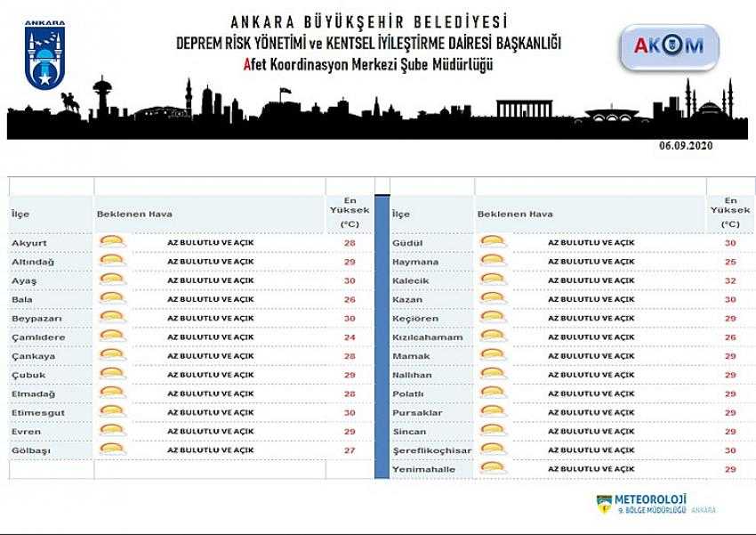Select the left İlçe column header
Viewport: 756px width, 535px height.
point(20,214)
